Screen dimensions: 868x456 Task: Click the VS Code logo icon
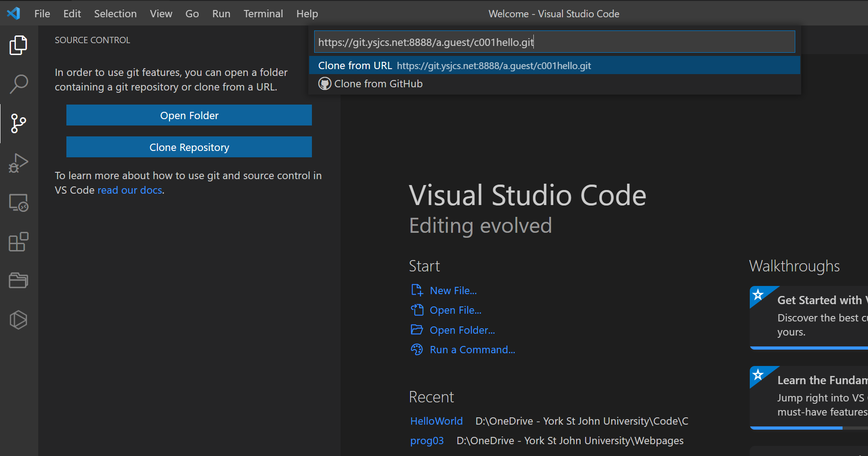point(14,13)
